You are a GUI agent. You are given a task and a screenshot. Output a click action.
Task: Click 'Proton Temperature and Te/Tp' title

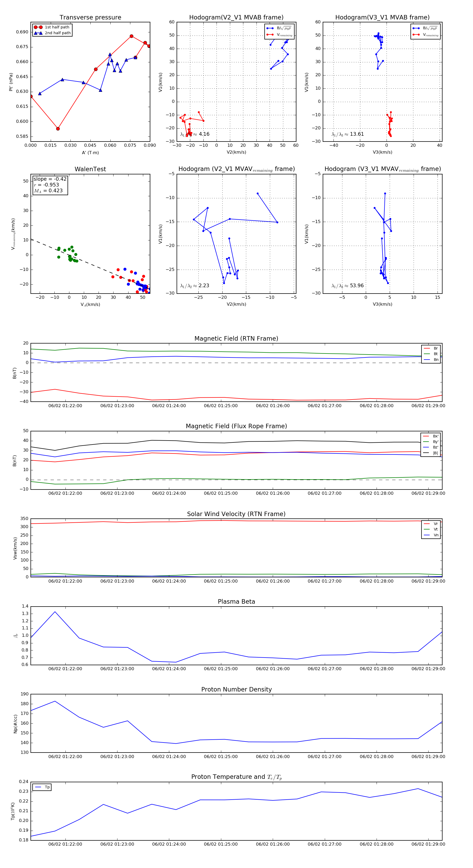click(236, 777)
